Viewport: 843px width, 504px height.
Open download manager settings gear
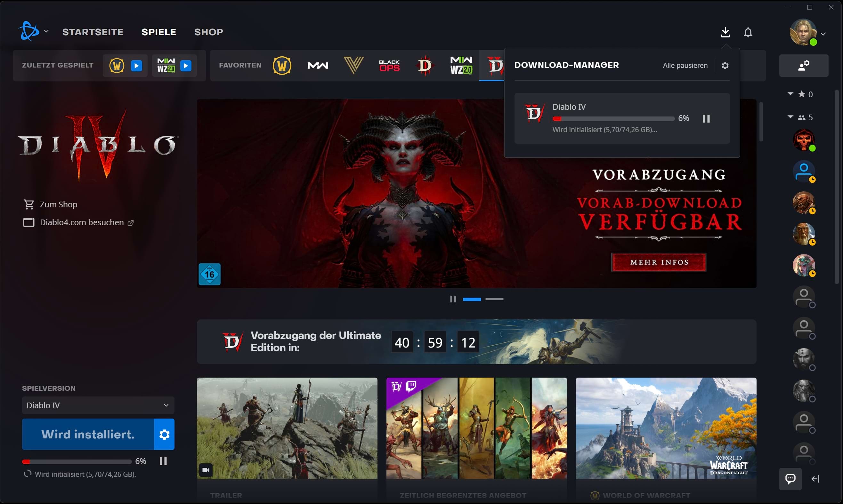[x=725, y=66]
